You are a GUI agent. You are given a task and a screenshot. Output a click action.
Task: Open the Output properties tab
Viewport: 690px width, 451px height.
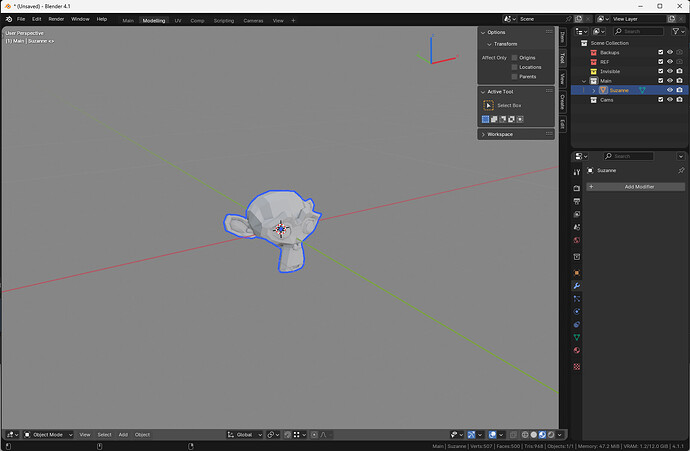576,201
